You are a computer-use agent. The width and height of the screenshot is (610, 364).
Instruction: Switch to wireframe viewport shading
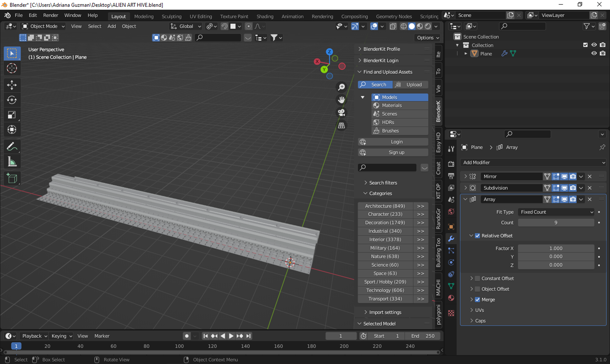click(x=404, y=26)
